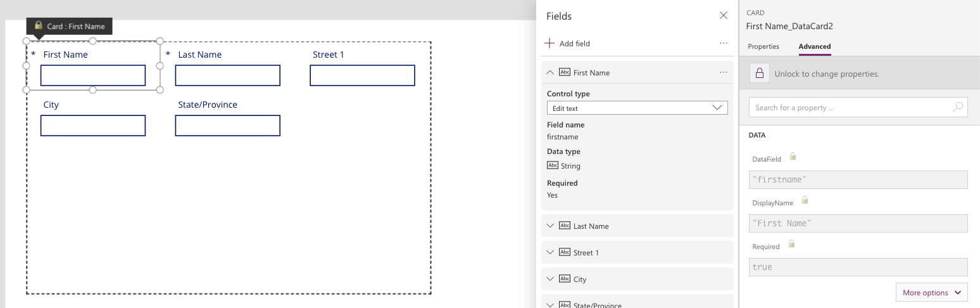980x308 pixels.
Task: Click the City text input on canvas
Action: (x=93, y=125)
